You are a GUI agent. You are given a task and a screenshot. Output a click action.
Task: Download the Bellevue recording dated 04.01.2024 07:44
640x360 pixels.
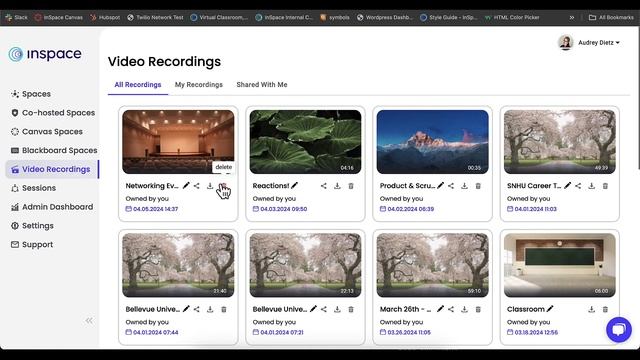210,309
